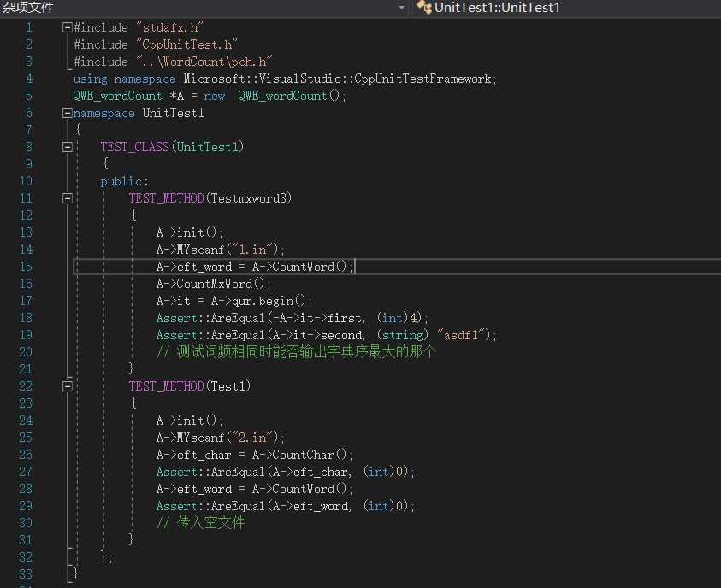Click the new keyword on line 5
The width and height of the screenshot is (721, 588).
tap(215, 96)
